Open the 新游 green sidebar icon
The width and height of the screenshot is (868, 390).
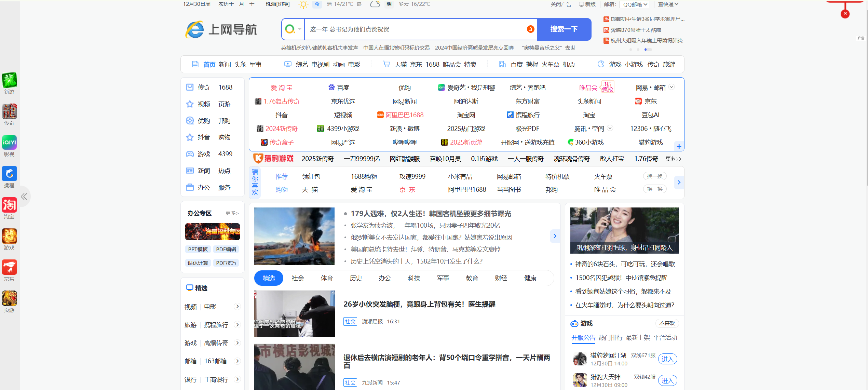point(9,80)
